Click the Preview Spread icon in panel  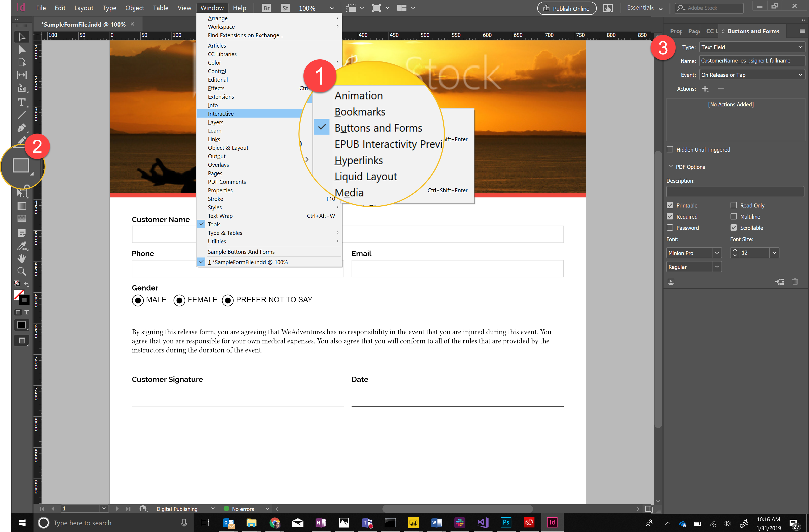pyautogui.click(x=671, y=281)
